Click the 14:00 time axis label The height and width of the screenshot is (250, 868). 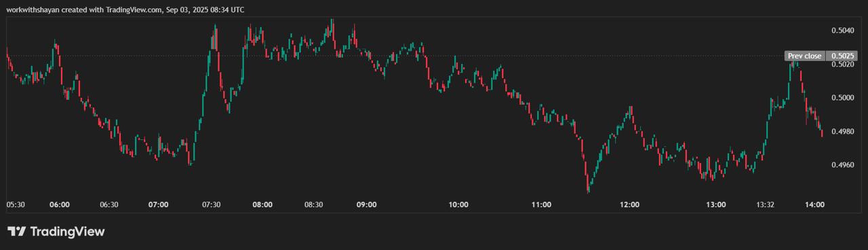tap(814, 204)
